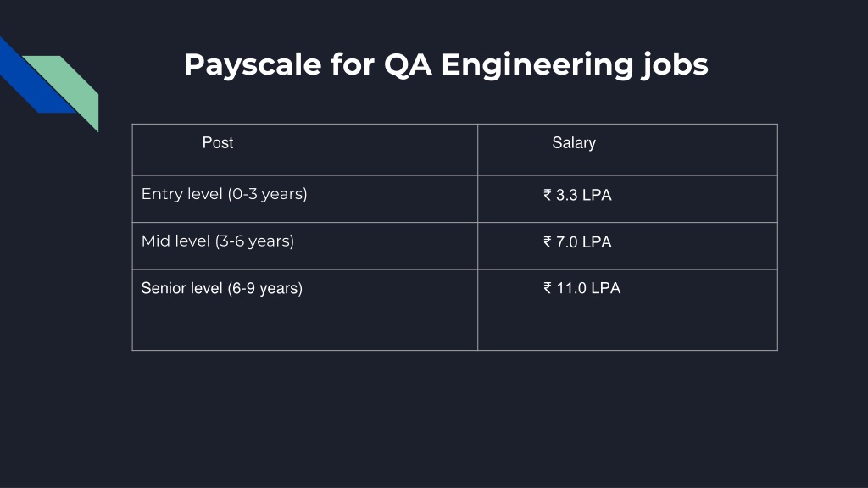Click the rupee symbol before 3.3 LPA

coord(547,195)
